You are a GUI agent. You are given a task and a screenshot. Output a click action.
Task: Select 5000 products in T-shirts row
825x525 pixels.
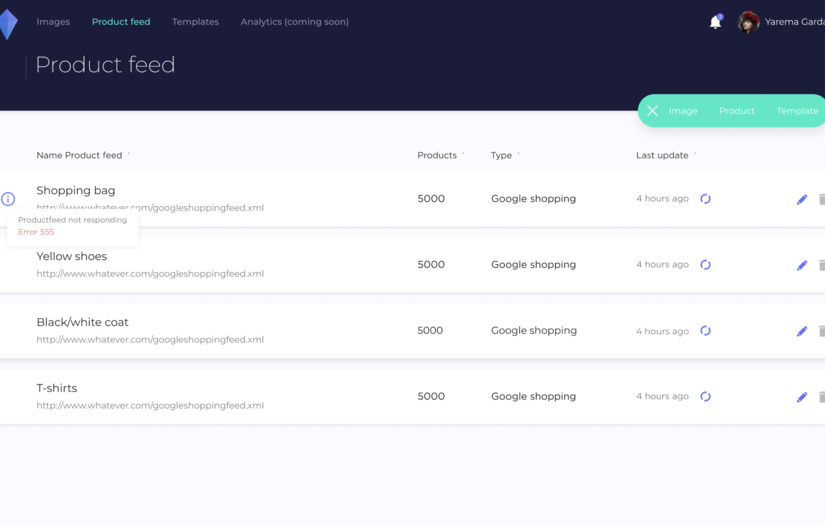(431, 397)
